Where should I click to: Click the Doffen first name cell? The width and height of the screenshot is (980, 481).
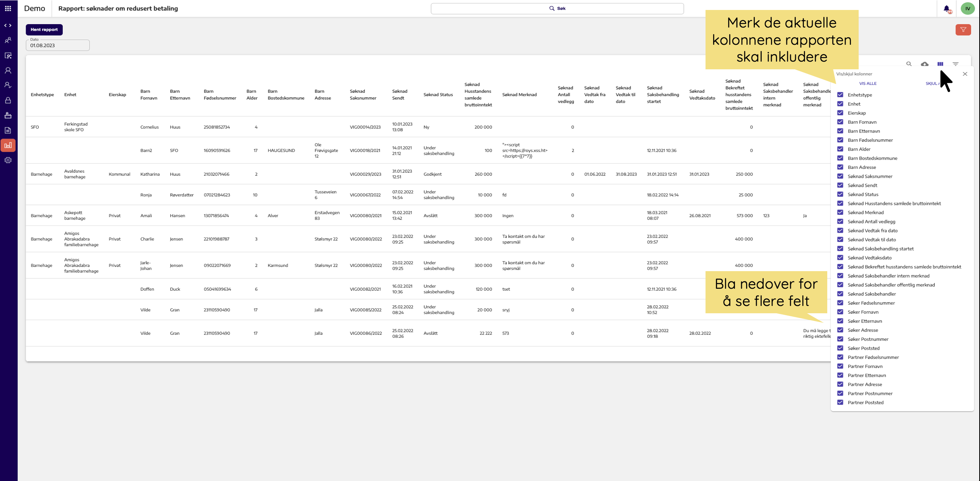pyautogui.click(x=147, y=289)
